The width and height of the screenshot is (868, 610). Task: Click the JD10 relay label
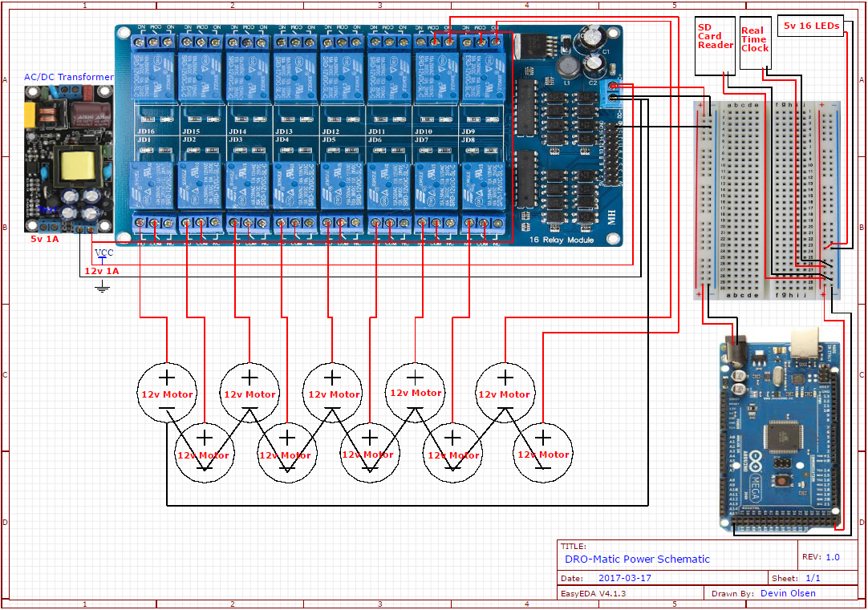pyautogui.click(x=424, y=131)
